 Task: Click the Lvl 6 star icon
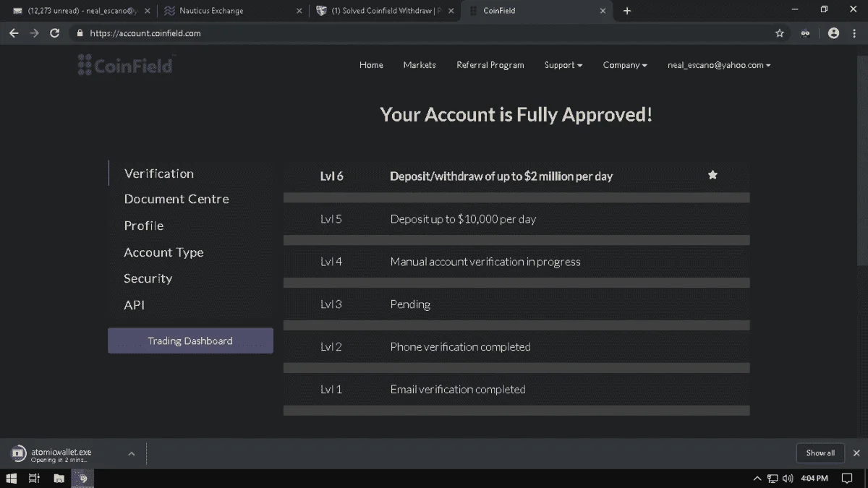712,175
